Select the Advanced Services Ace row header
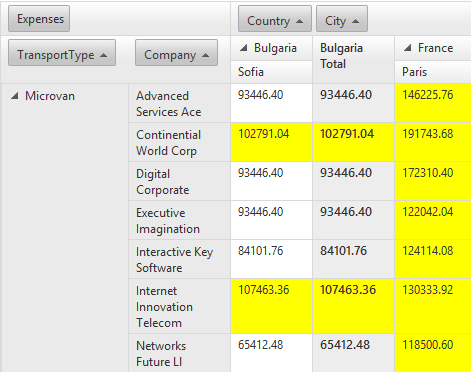The width and height of the screenshot is (471, 372). [x=179, y=103]
